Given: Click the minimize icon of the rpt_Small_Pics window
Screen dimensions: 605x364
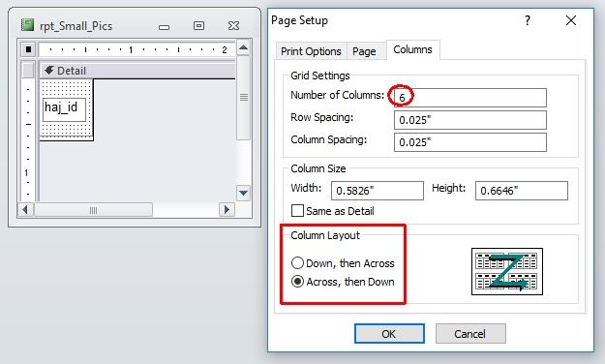Looking at the screenshot, I should [164, 27].
